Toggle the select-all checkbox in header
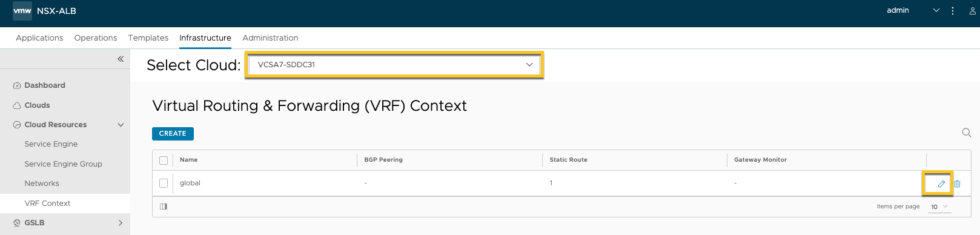The height and width of the screenshot is (235, 980). [x=164, y=161]
